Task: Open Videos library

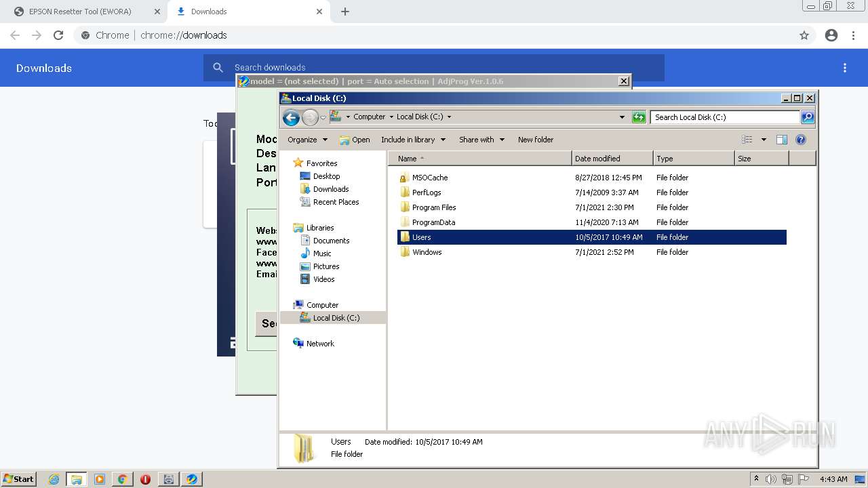Action: (323, 279)
